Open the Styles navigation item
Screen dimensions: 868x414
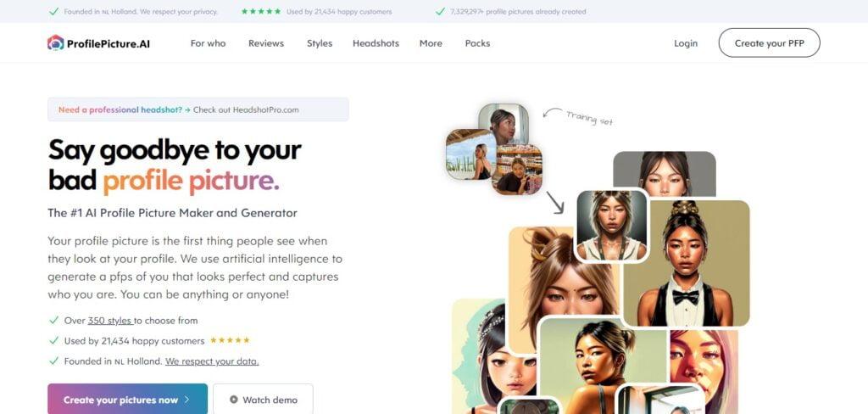point(320,43)
